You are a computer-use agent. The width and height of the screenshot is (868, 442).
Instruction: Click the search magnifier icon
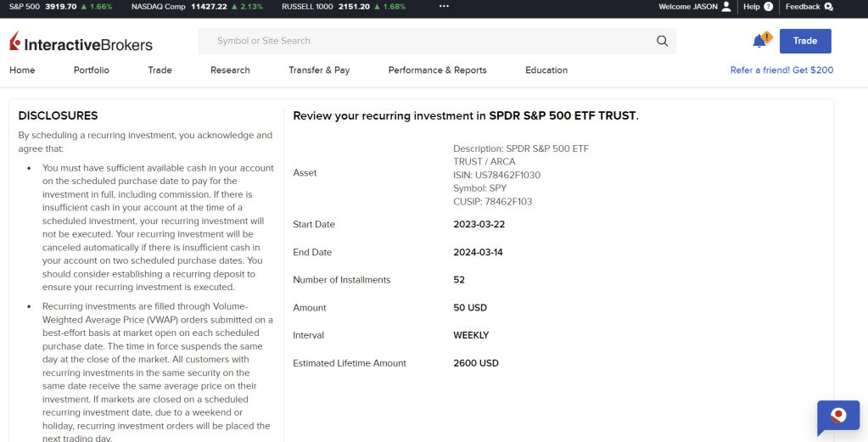[x=662, y=41]
